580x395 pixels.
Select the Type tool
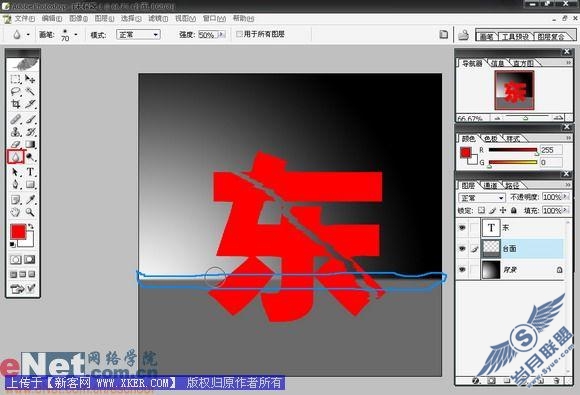pyautogui.click(x=30, y=172)
